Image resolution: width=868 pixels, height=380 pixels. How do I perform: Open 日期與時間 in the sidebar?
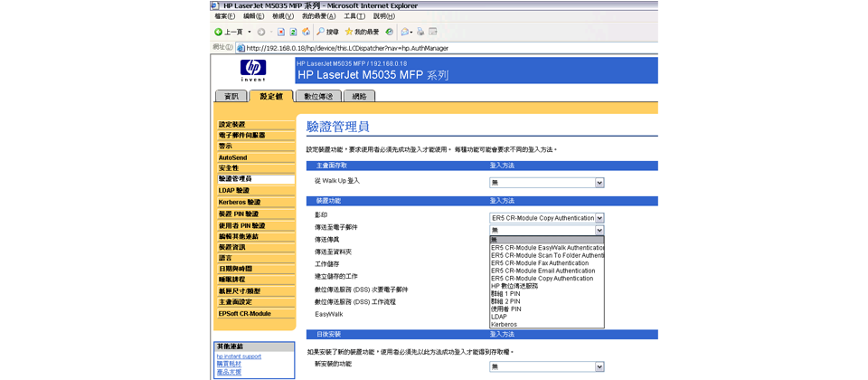pos(256,269)
